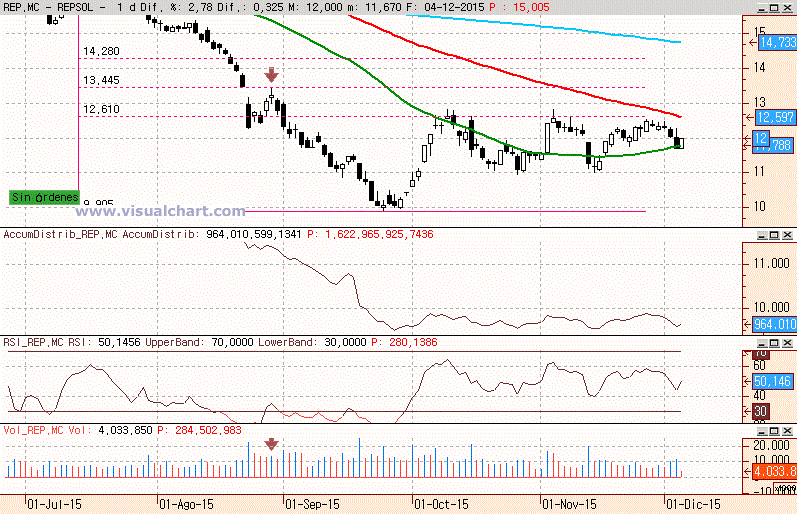The height and width of the screenshot is (514, 797).
Task: Click the 'AccumDistrib_REP.MC' indicator title
Action: click(60, 234)
